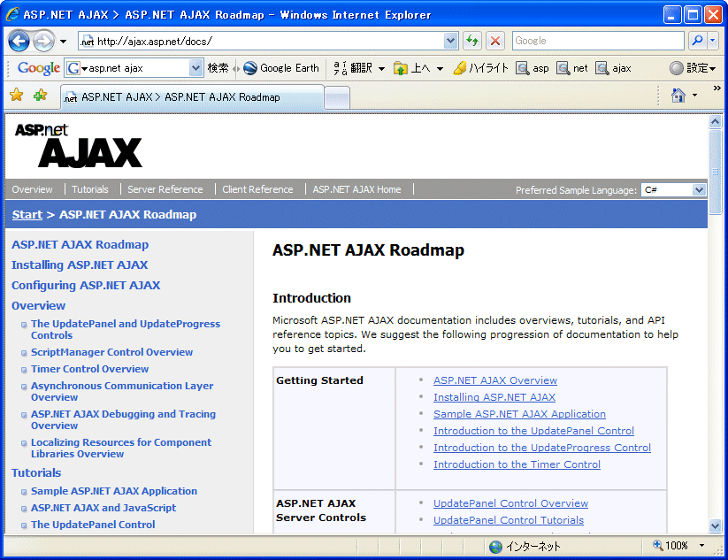The height and width of the screenshot is (560, 728).
Task: Open Introduction to the UpdatePanel Control link
Action: click(533, 431)
